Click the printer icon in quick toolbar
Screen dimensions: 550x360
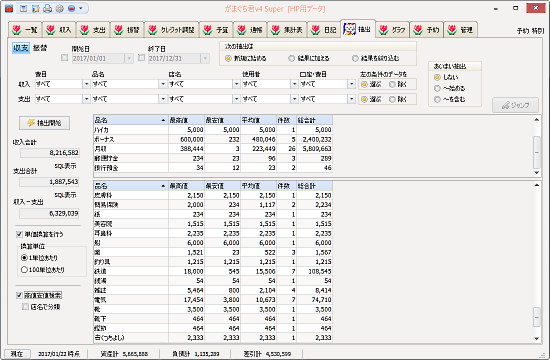(x=47, y=9)
